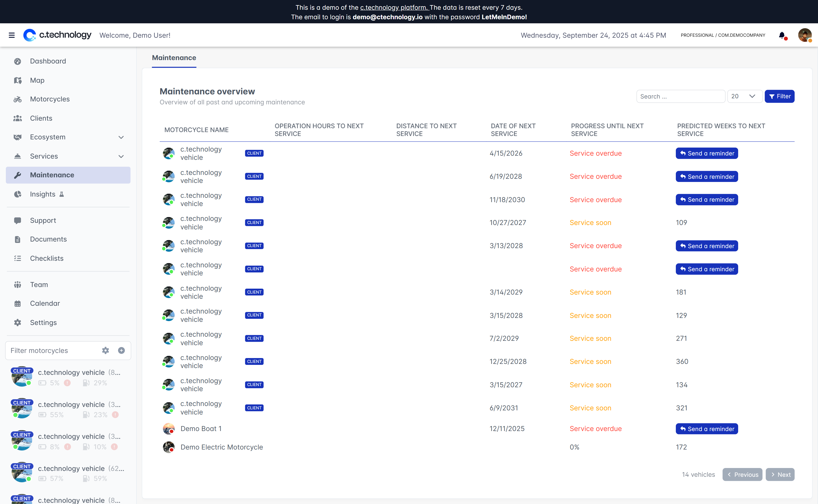Open Demo Electric Motorcycle row
The width and height of the screenshot is (818, 504).
(477, 447)
